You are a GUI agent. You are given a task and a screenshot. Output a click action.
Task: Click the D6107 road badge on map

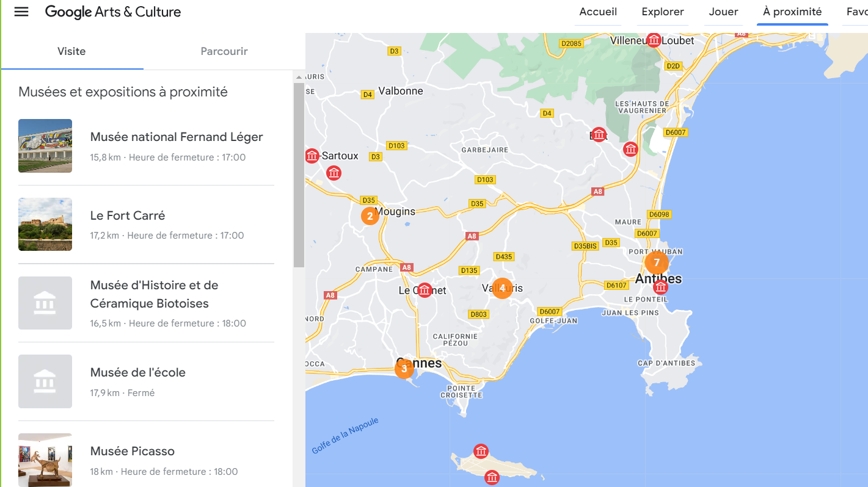click(616, 285)
